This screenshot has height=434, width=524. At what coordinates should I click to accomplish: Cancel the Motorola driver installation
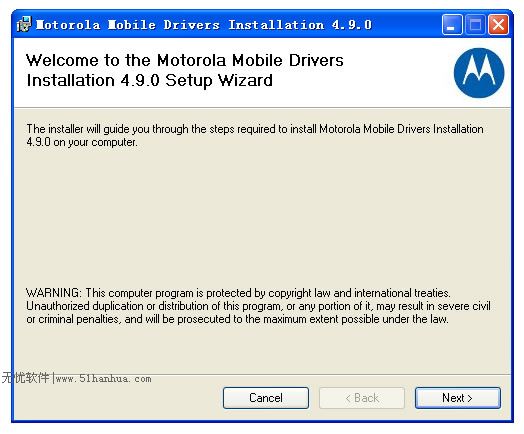point(266,398)
